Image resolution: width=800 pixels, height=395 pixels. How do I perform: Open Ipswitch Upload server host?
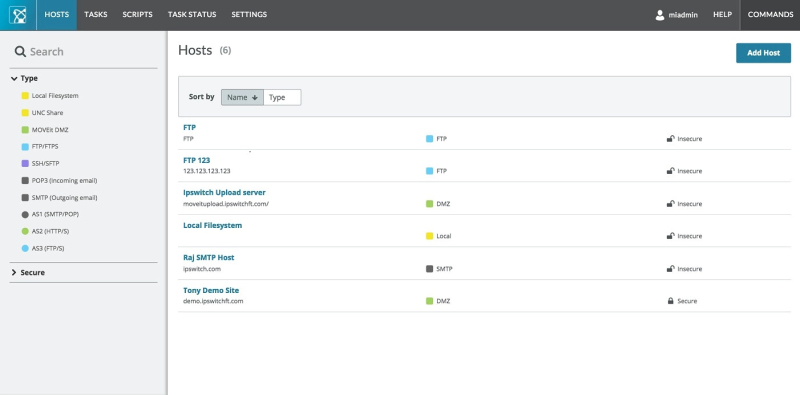point(224,193)
